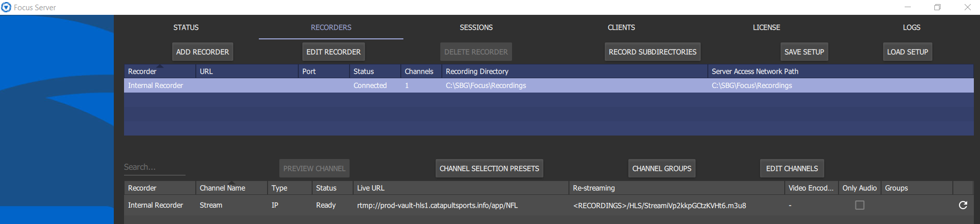Click the ADD RECORDER button

coord(202,52)
